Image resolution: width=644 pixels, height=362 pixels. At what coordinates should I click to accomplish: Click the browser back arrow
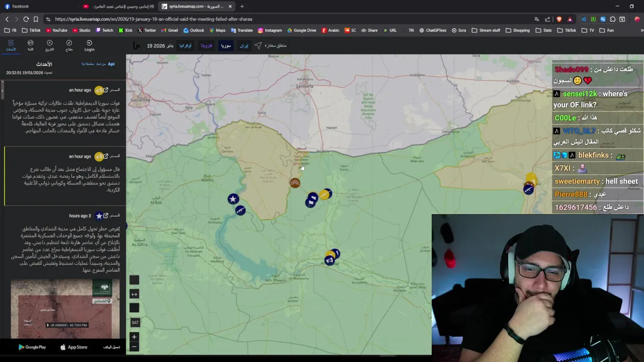7,19
